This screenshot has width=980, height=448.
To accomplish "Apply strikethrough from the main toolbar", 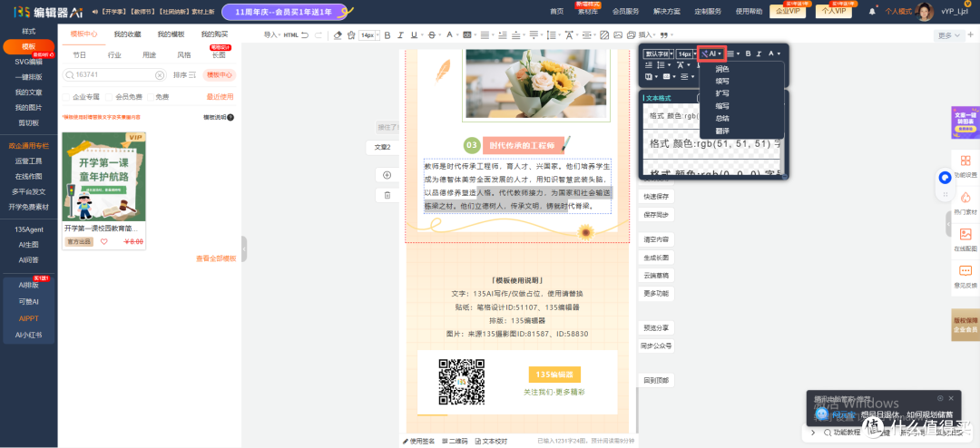I will click(x=432, y=35).
